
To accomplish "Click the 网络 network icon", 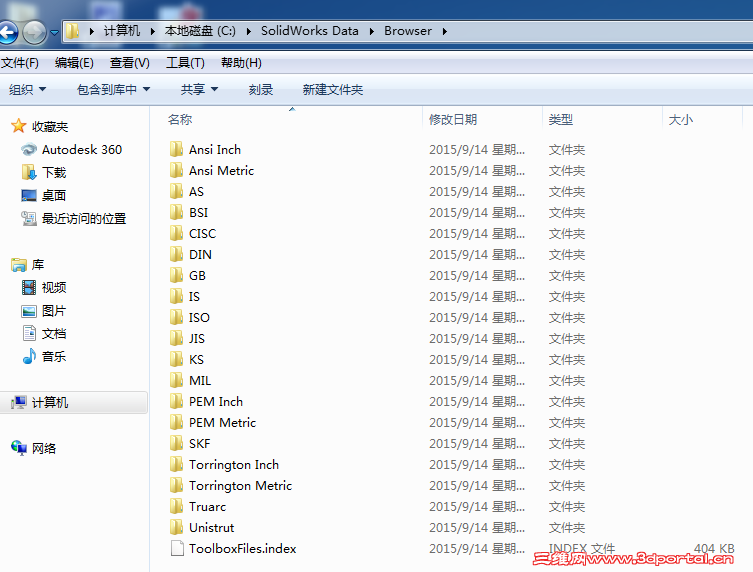I will click(19, 448).
